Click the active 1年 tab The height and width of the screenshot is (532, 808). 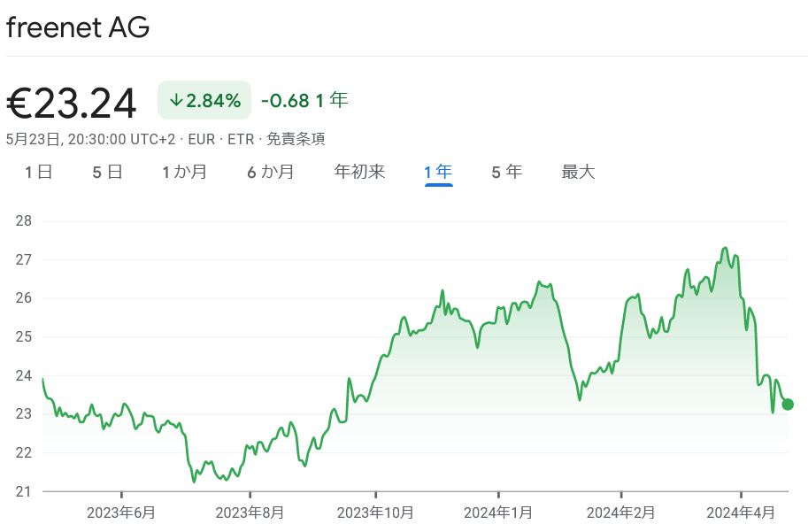pyautogui.click(x=436, y=172)
